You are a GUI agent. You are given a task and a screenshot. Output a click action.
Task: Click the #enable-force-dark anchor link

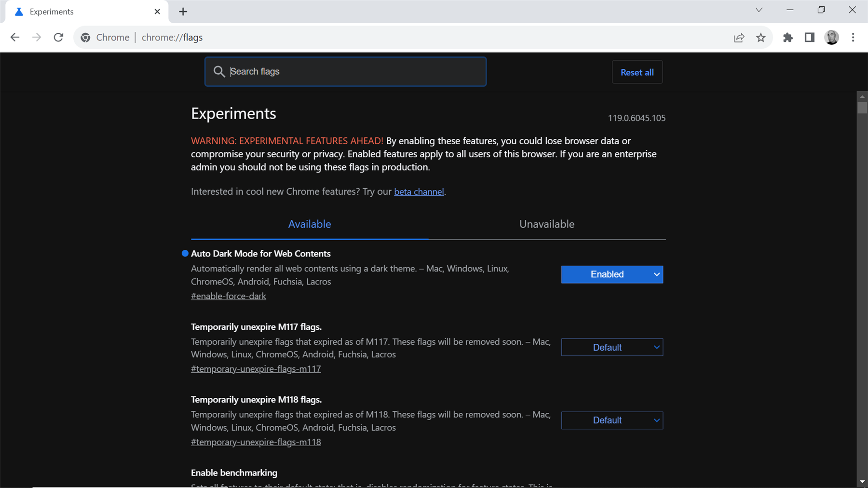coord(229,296)
